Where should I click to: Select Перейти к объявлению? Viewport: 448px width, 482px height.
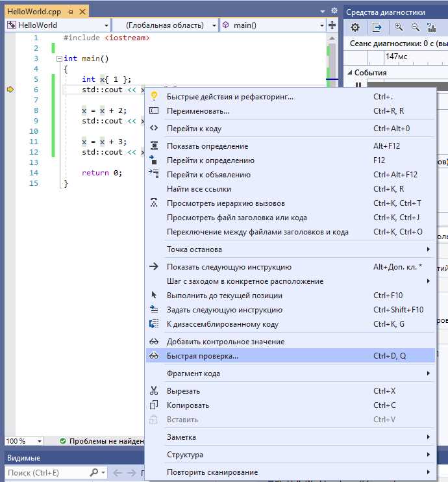290,175
